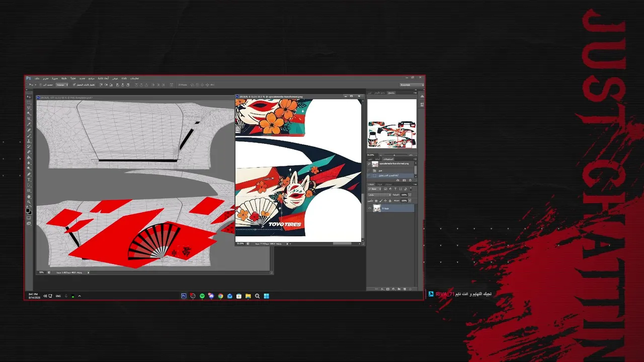
Task: Click the Windows Start button
Action: [266, 296]
